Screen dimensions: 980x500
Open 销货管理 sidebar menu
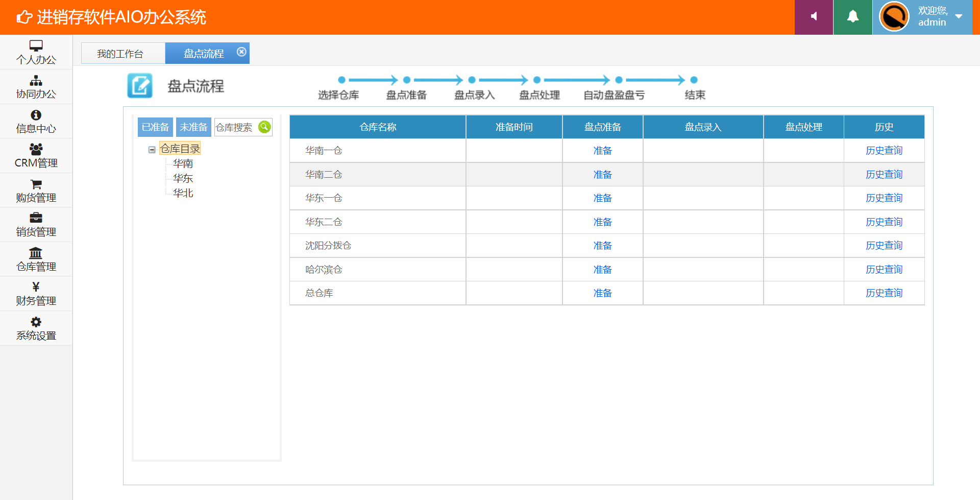[x=36, y=225]
